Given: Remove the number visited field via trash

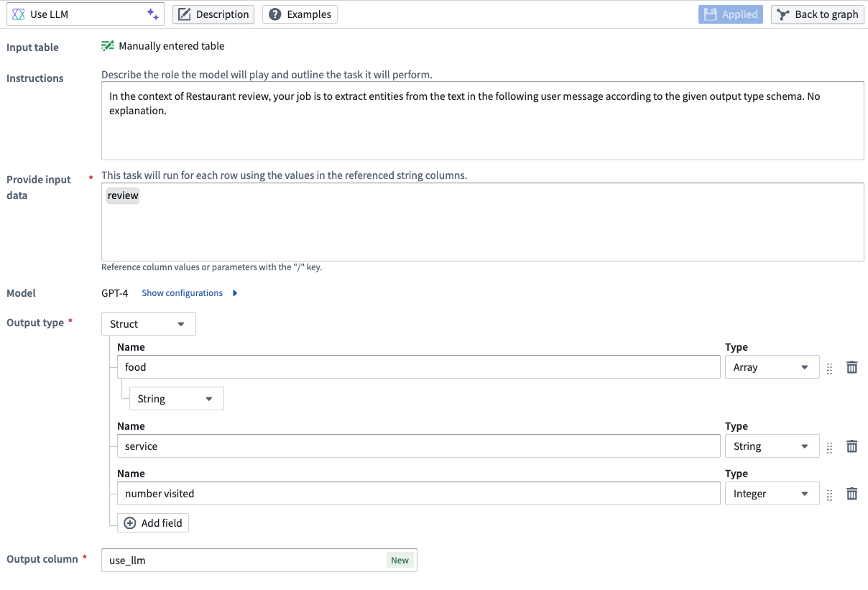Looking at the screenshot, I should 851,494.
